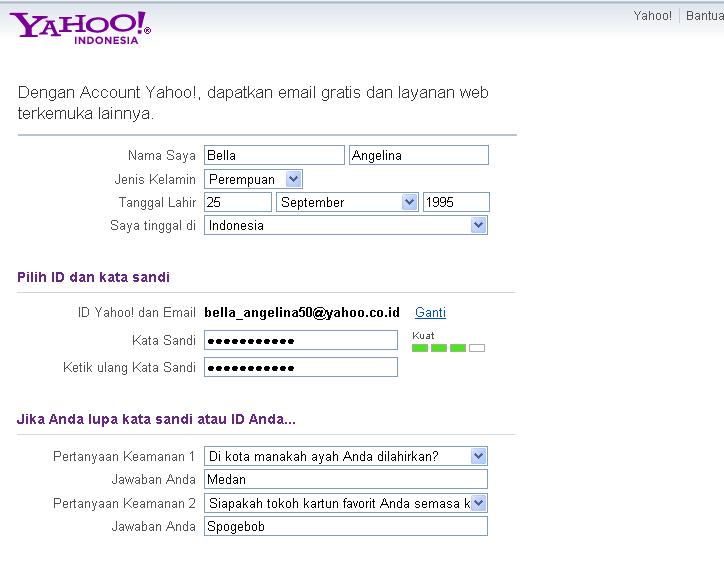The image size is (724, 576).
Task: Open the Bantuan help link
Action: (705, 16)
